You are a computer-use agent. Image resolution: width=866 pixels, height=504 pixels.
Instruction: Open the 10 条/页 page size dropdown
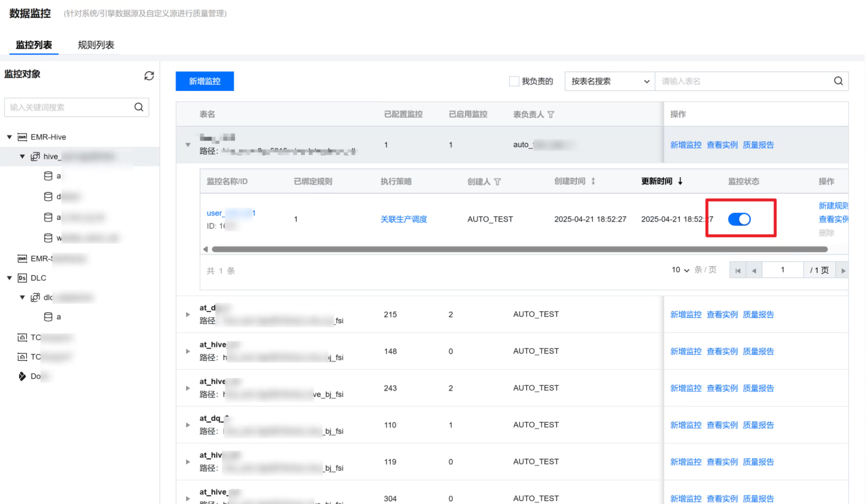(680, 270)
